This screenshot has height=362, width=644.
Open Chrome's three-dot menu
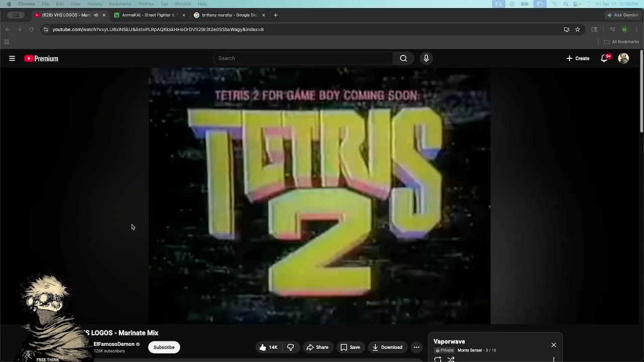636,30
